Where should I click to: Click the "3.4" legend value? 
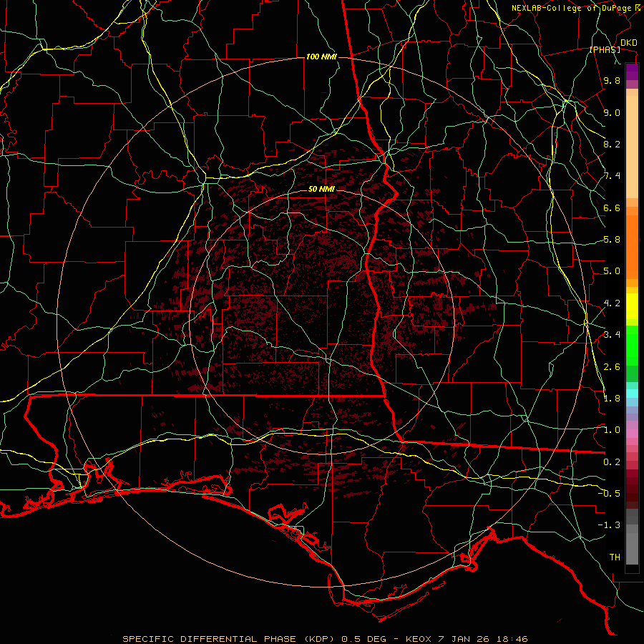click(612, 335)
